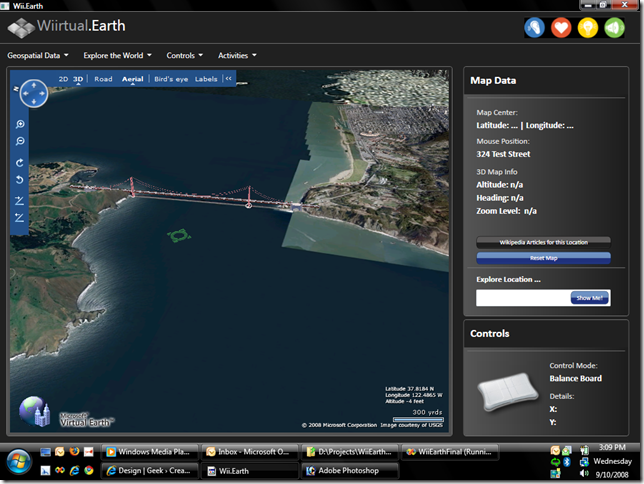This screenshot has height=484, width=644.
Task: Click the blue ear icon
Action: pyautogui.click(x=535, y=27)
